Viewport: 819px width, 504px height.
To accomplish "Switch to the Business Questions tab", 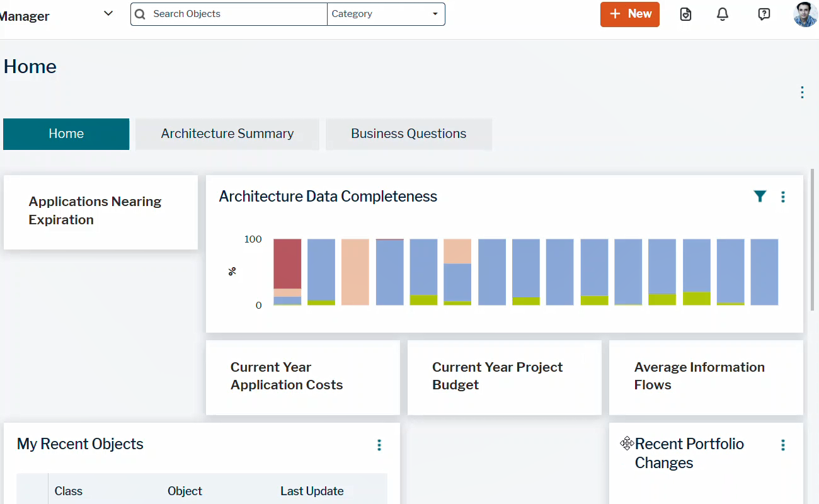I will pyautogui.click(x=408, y=134).
